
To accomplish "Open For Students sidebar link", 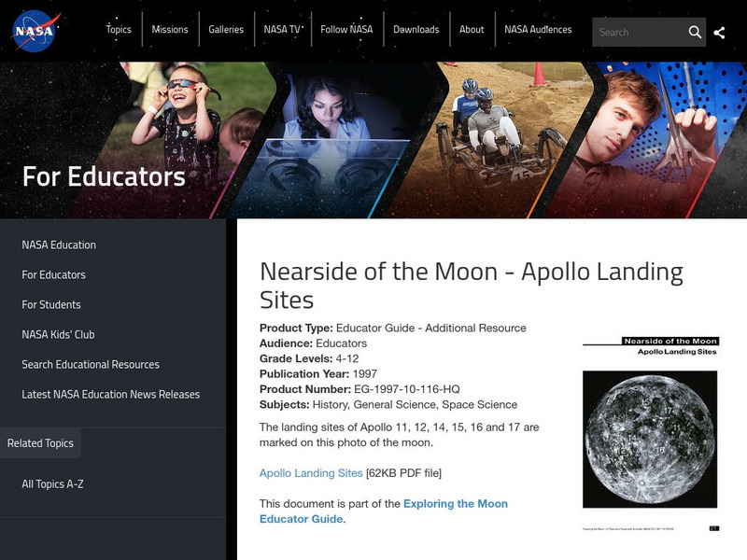I will (51, 305).
